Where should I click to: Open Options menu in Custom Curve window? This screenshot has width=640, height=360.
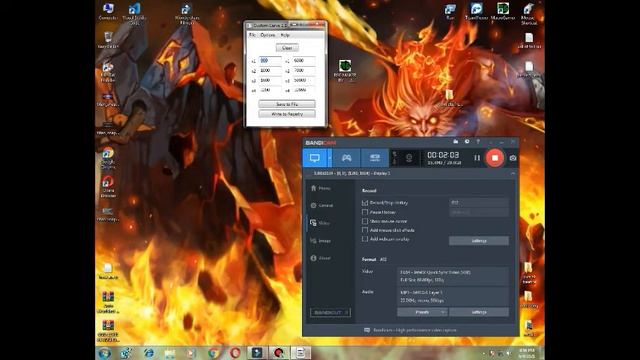click(x=268, y=36)
